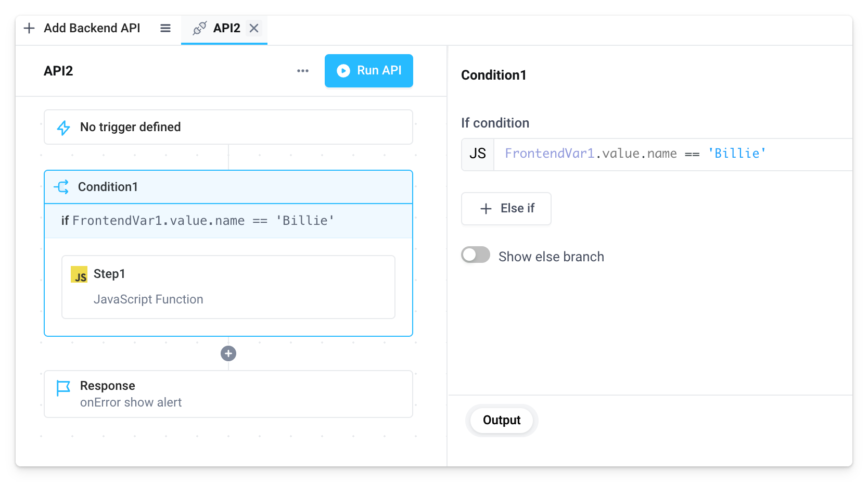Click the Else if button
The width and height of the screenshot is (868, 482).
(x=505, y=209)
